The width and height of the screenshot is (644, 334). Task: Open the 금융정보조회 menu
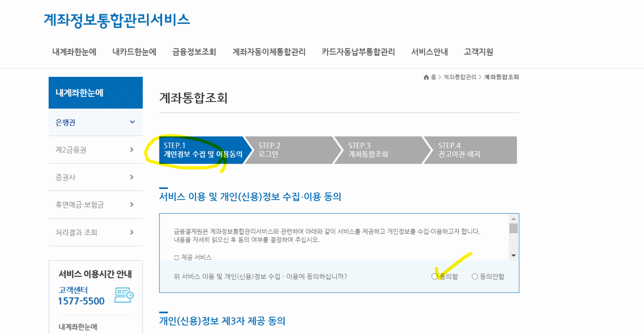(194, 52)
